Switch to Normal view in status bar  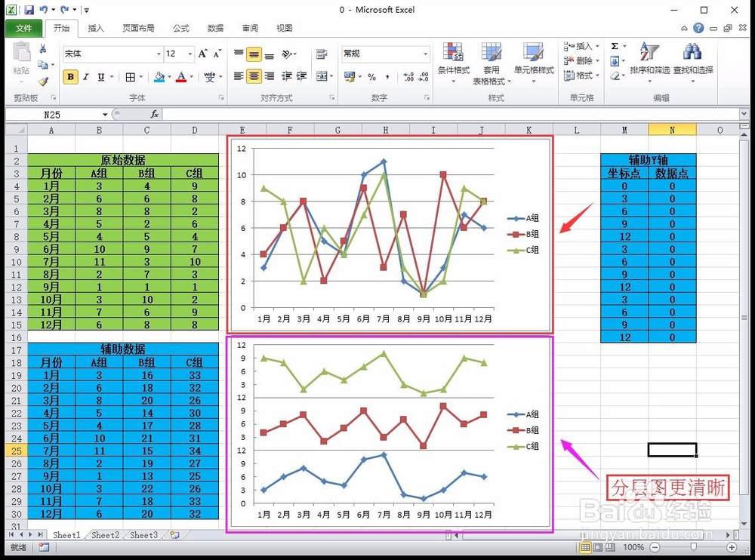click(x=586, y=547)
